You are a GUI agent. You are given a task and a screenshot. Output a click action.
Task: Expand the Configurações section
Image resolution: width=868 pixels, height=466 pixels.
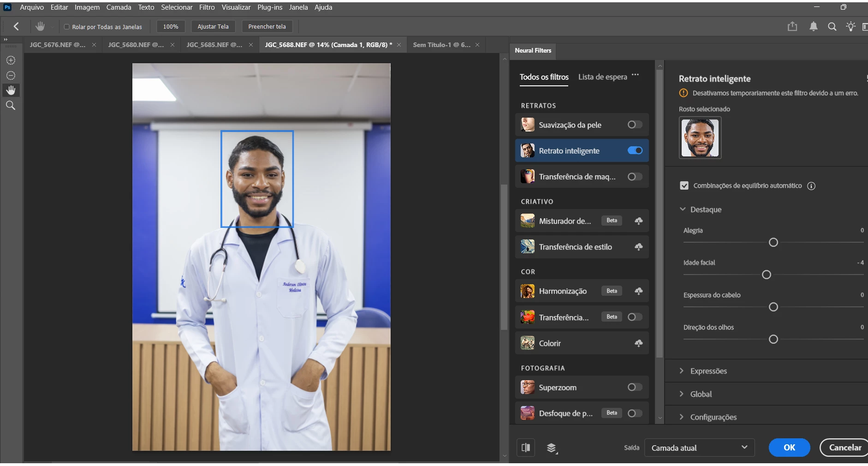coord(682,417)
